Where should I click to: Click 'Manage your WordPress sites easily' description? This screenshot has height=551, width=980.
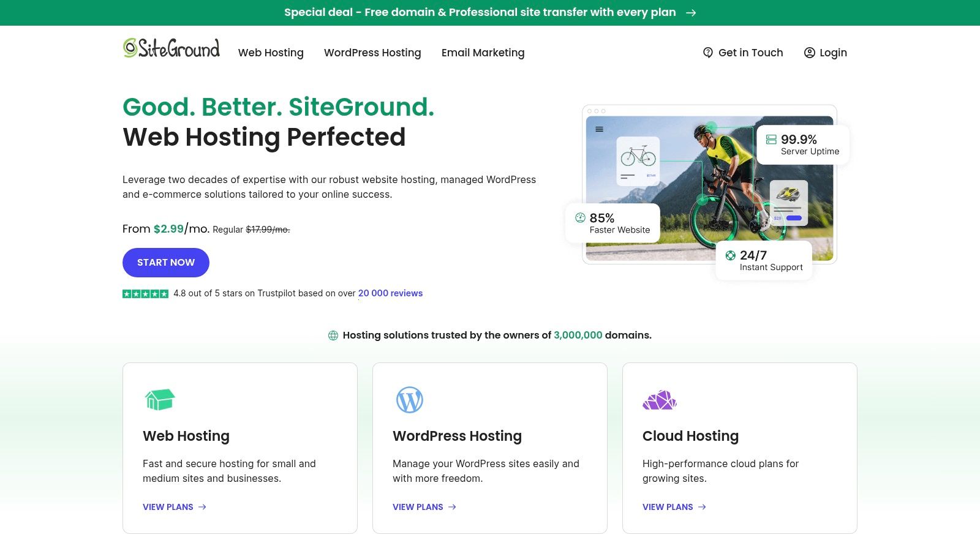(486, 471)
